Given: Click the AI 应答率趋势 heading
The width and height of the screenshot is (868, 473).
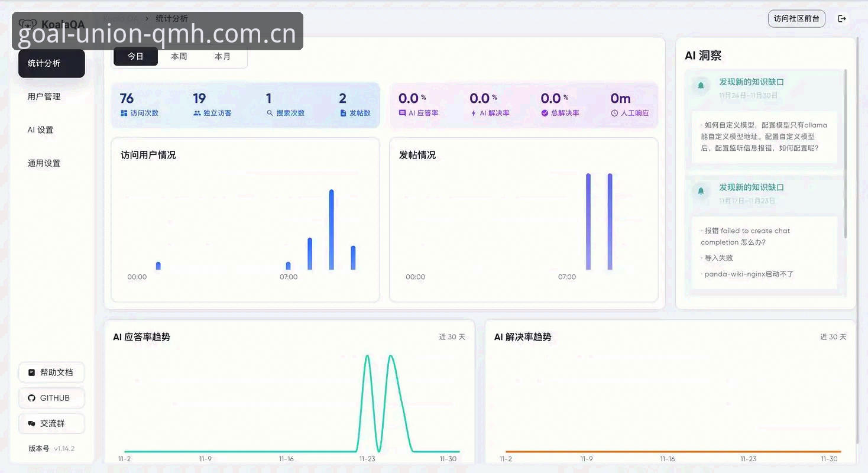Looking at the screenshot, I should point(142,336).
